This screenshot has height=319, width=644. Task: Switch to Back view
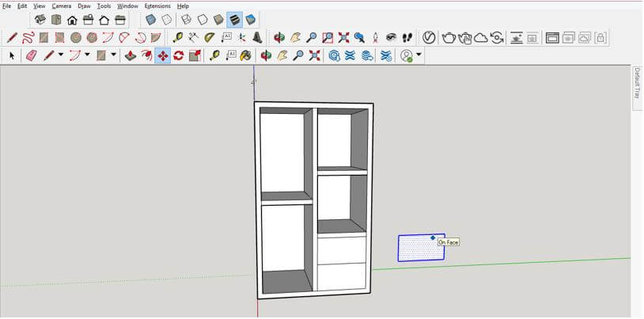pyautogui.click(x=104, y=20)
